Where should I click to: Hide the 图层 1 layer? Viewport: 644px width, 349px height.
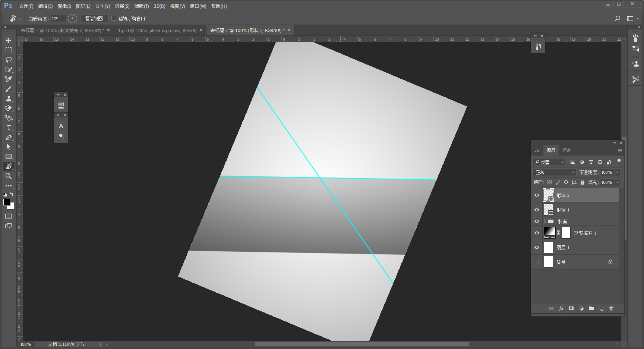pos(537,248)
